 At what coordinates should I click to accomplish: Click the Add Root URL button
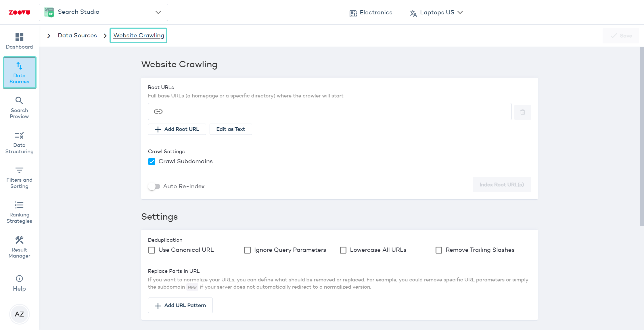pyautogui.click(x=177, y=129)
